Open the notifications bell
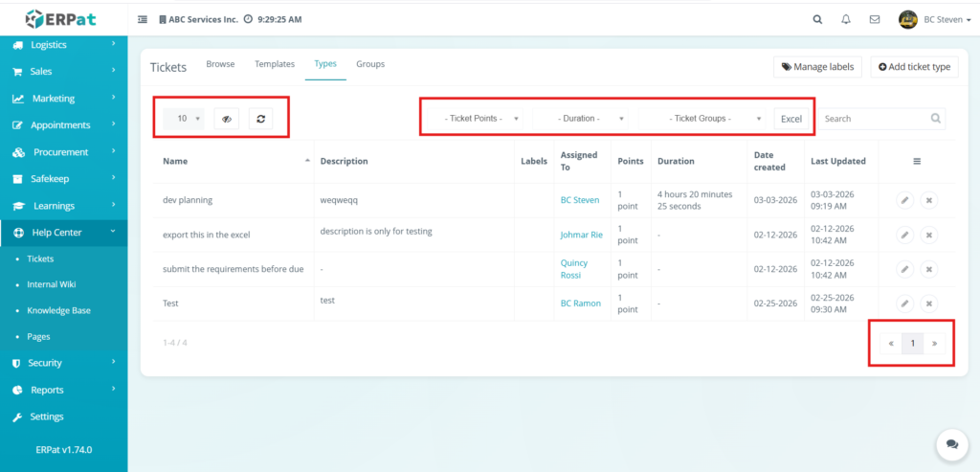Screen dimensions: 980x472 click(x=845, y=19)
